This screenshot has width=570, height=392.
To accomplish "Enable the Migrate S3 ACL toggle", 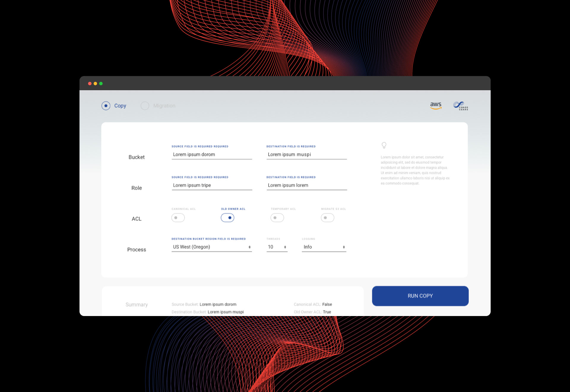I will [x=327, y=218].
